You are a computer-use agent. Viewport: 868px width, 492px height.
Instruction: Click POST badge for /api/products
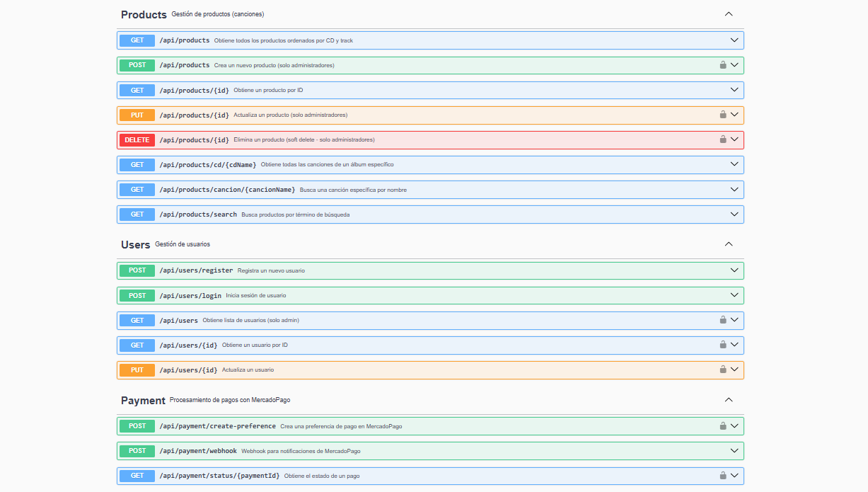pos(137,65)
